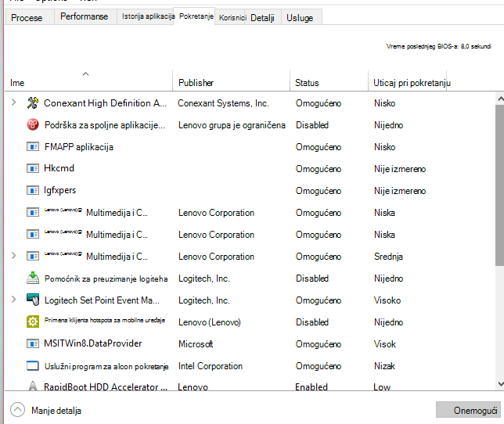
Task: Click the Lenovo (Lenovo) publisher cell
Action: pos(210,322)
